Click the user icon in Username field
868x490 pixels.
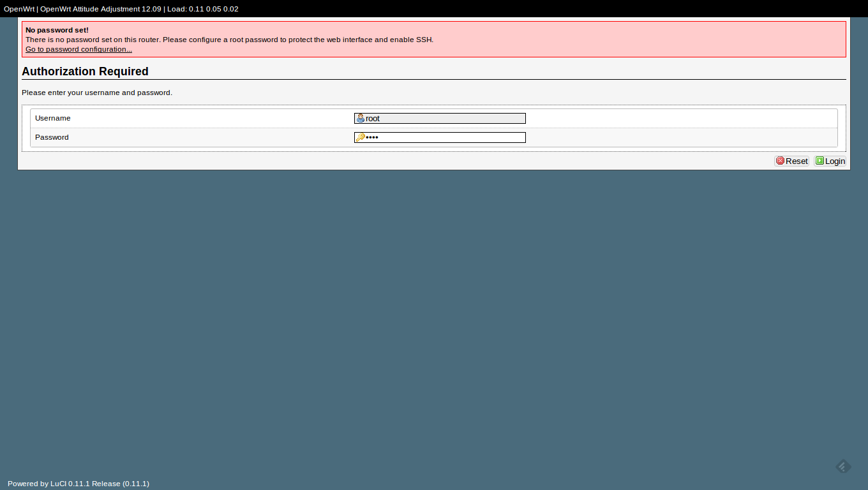click(361, 118)
